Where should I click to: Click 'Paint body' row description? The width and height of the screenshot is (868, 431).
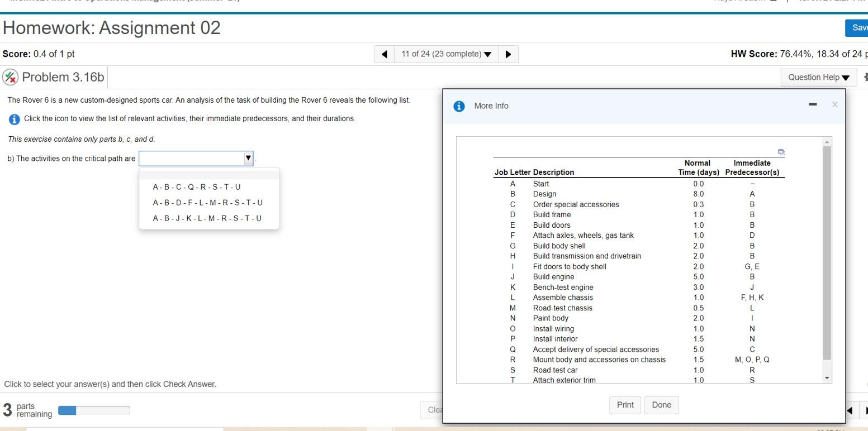pos(551,318)
